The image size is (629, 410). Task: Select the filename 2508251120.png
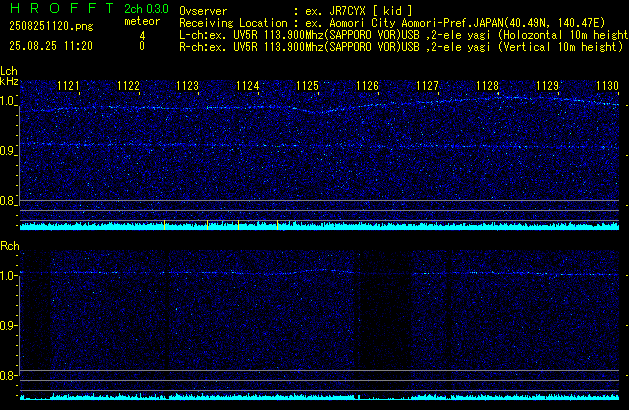tap(51, 26)
